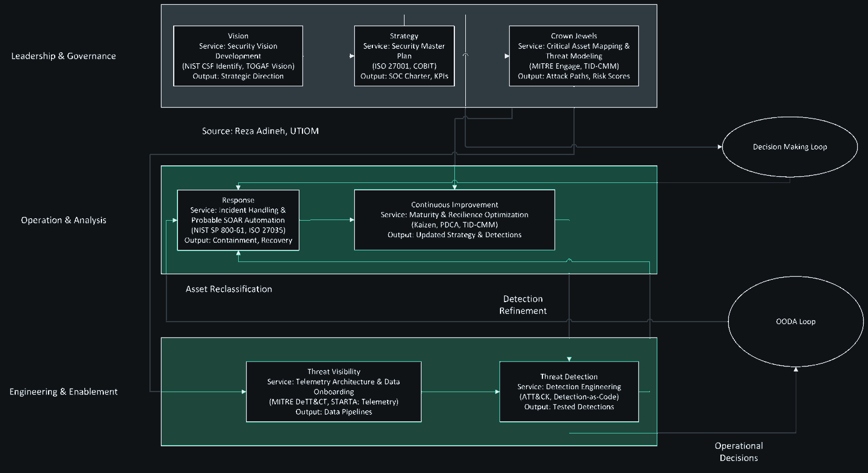This screenshot has width=868, height=473.
Task: Click the OODA Loop ellipse
Action: [795, 322]
